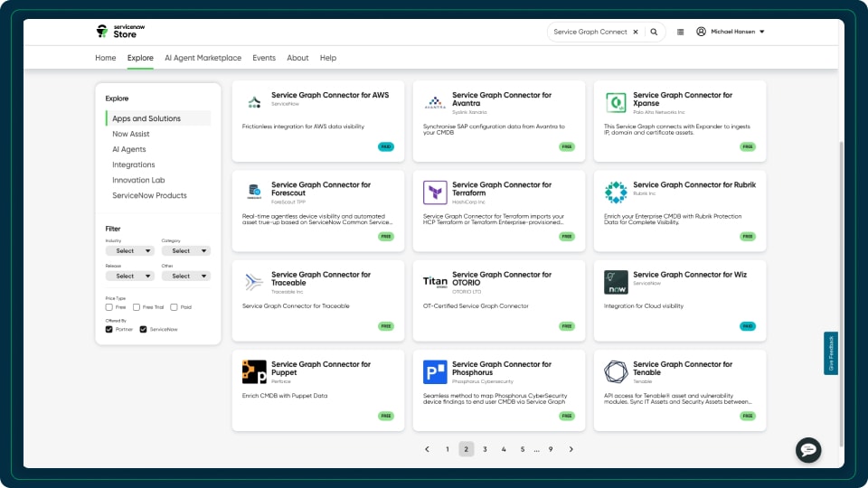Select Apps and Solutions in Explore
Image resolution: width=868 pixels, height=488 pixels.
pos(158,118)
